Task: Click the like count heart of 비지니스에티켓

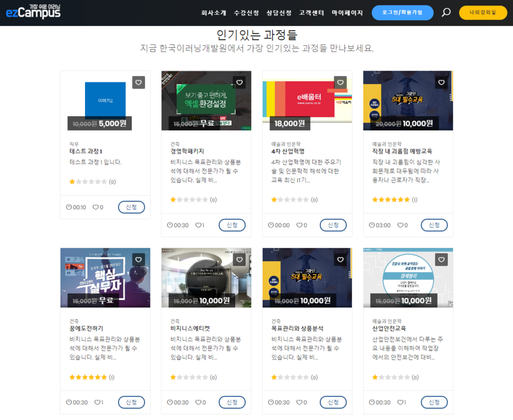Action: [198, 402]
